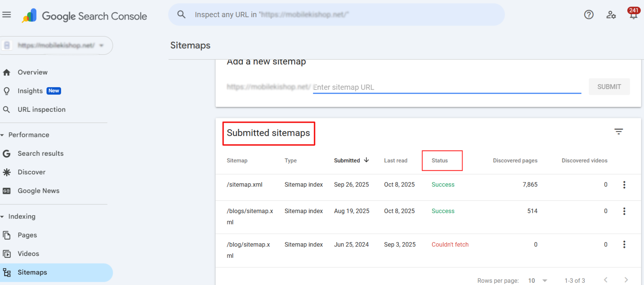The image size is (644, 285).
Task: Click the Pages icon in sidebar
Action: (7, 235)
